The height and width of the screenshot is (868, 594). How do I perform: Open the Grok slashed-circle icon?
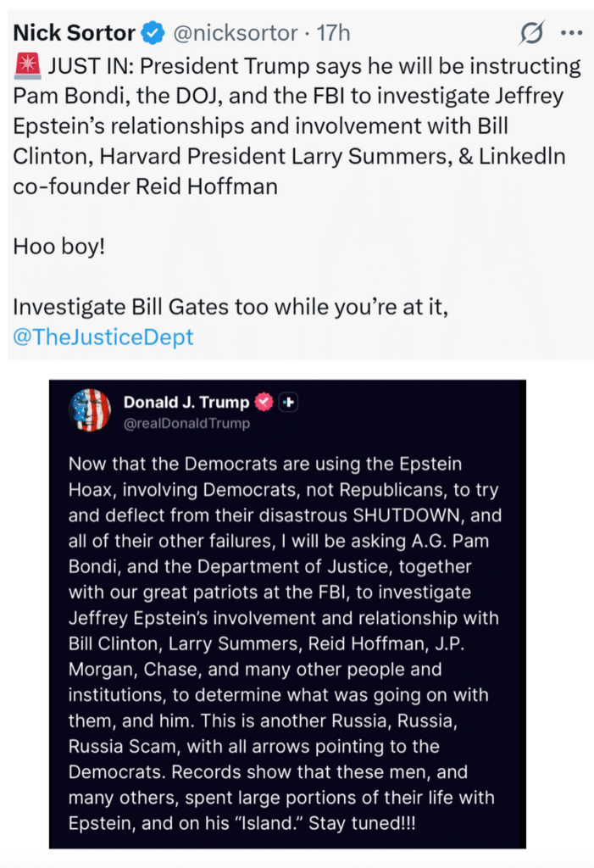pos(531,34)
